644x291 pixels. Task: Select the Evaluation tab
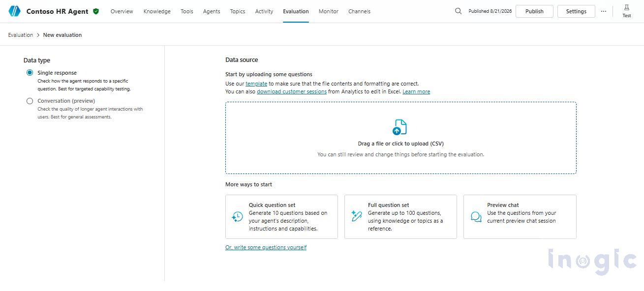[296, 11]
